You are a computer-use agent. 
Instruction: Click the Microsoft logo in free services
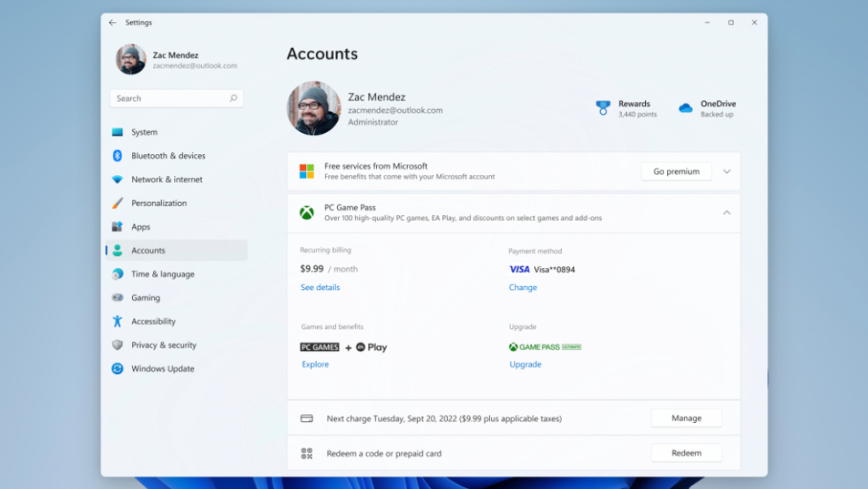coord(306,171)
